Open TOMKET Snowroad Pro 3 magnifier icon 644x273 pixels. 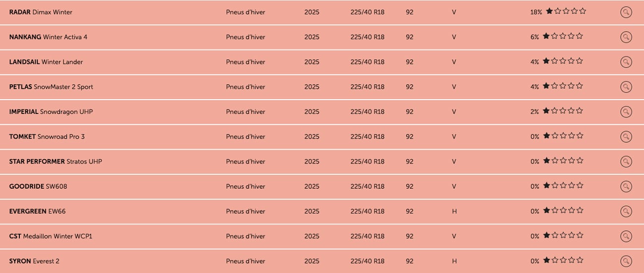click(626, 137)
